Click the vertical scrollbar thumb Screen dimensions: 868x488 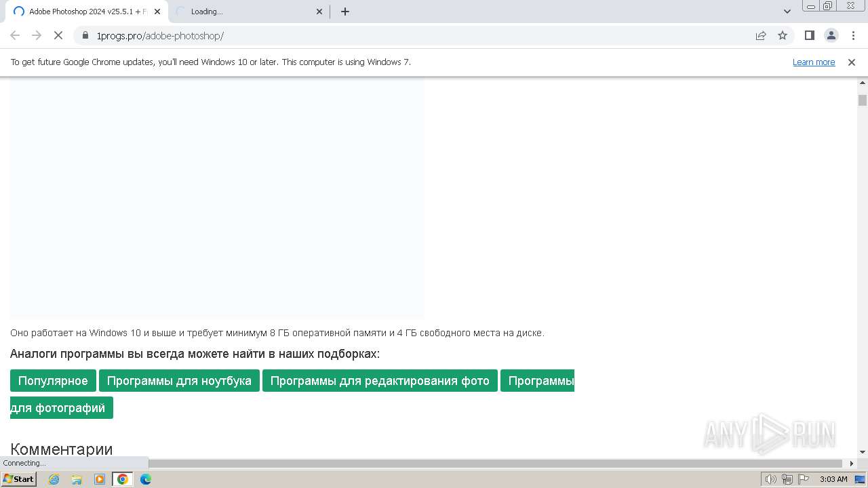[863, 100]
